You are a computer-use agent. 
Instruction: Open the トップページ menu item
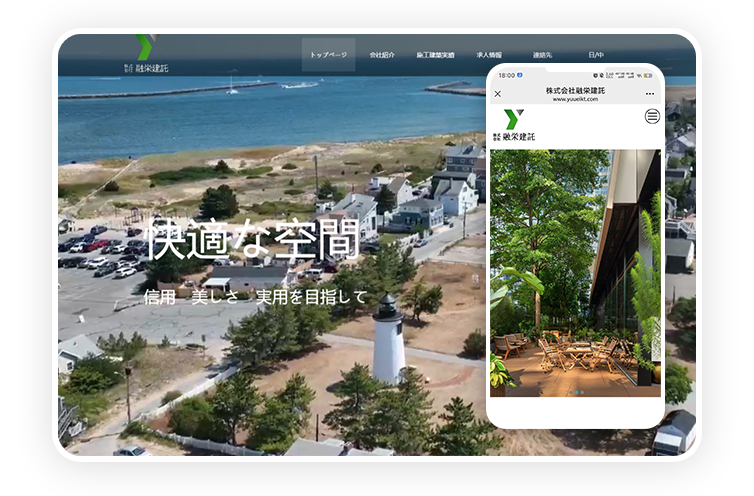(328, 55)
